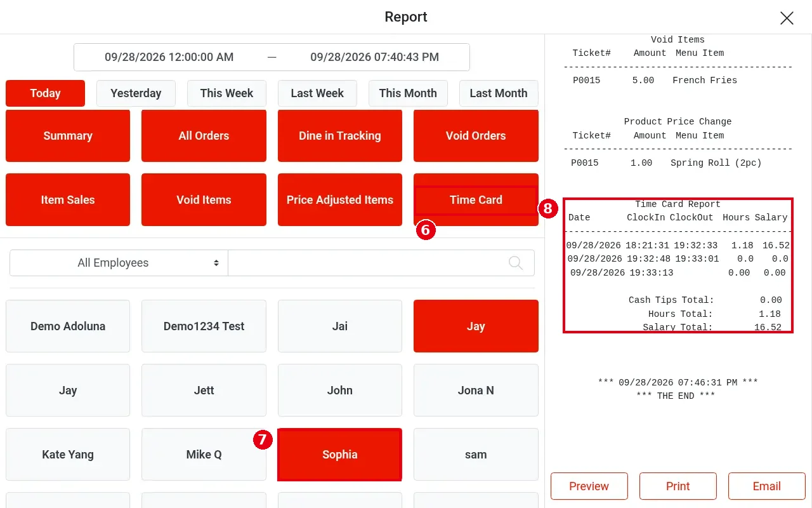The image size is (812, 508).
Task: Click the Spring Roll (2pc) receipt entry
Action: point(666,163)
